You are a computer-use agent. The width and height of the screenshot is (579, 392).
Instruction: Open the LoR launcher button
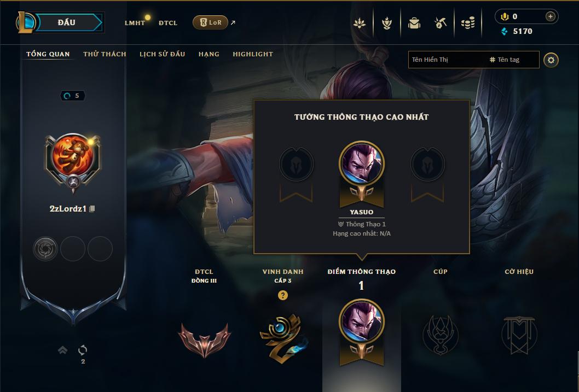(x=211, y=22)
